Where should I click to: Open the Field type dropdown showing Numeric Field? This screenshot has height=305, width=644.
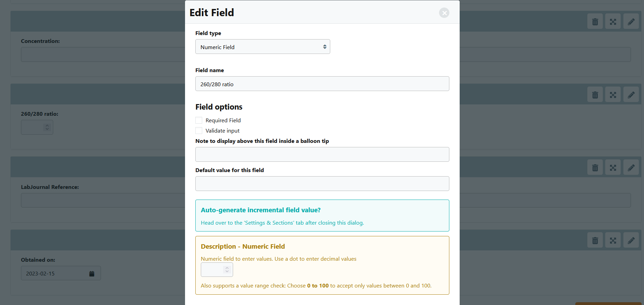263,47
